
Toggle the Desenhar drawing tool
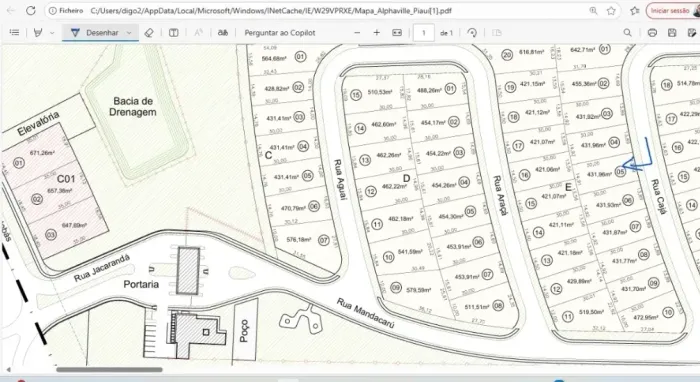pyautogui.click(x=95, y=33)
